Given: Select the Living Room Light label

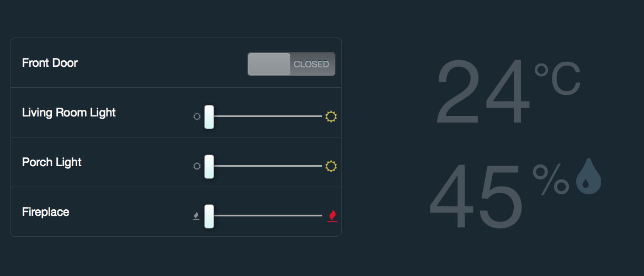Looking at the screenshot, I should [69, 113].
